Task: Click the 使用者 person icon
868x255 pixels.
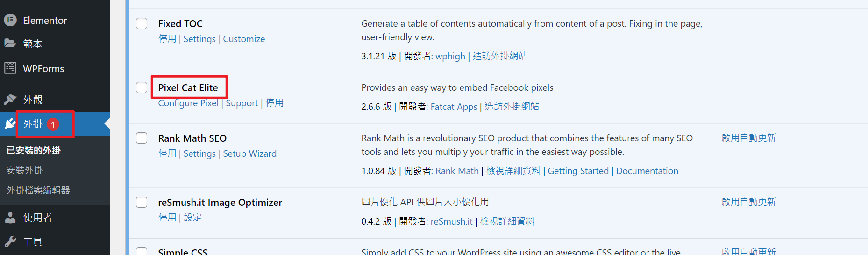Action: 10,218
